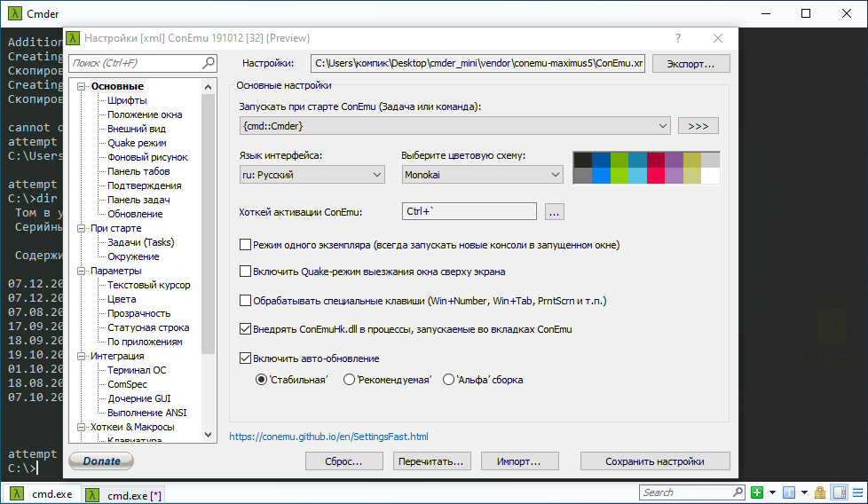Click the color scheme palette preview
This screenshot has width=868, height=504.
pyautogui.click(x=646, y=168)
